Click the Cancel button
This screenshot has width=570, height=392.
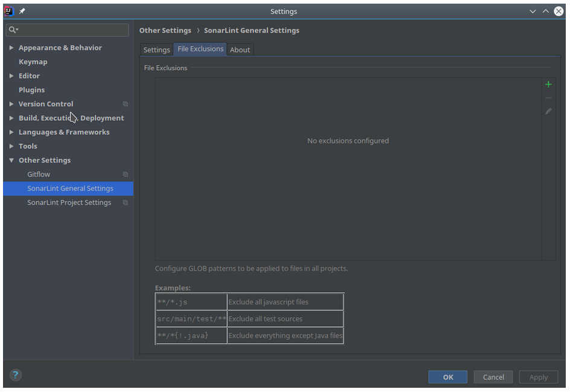pyautogui.click(x=493, y=377)
